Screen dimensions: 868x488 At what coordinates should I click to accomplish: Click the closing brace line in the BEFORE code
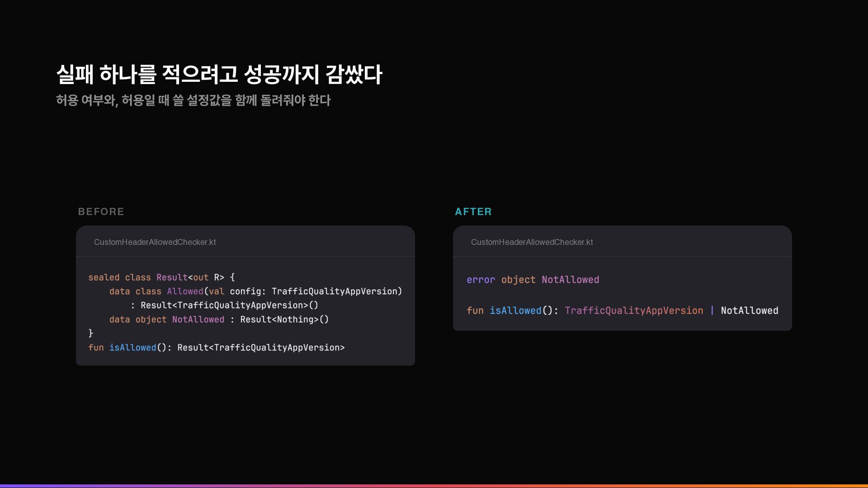(x=91, y=333)
